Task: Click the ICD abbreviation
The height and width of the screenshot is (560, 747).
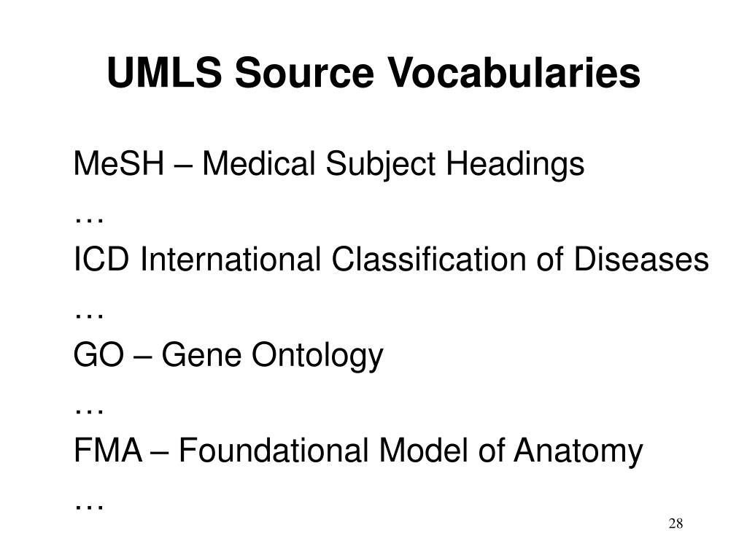Action: click(101, 260)
